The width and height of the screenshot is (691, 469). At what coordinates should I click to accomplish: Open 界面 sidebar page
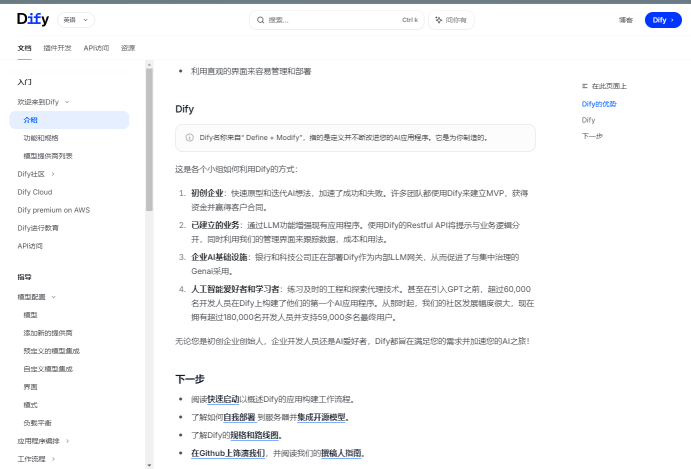30,387
